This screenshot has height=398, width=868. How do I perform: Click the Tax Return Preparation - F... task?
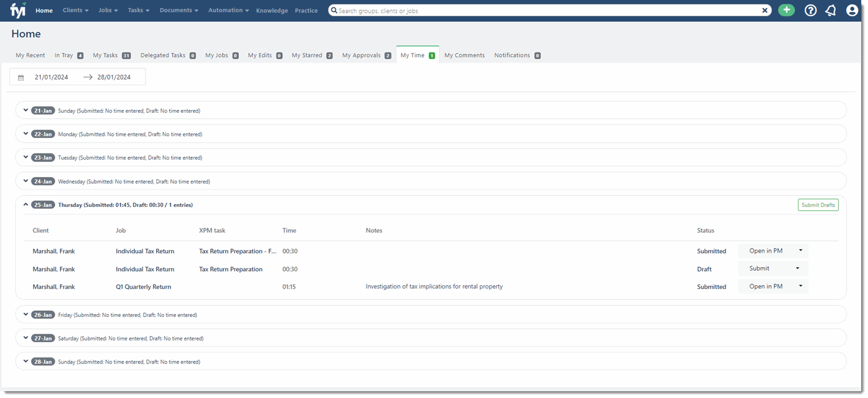[x=238, y=251]
